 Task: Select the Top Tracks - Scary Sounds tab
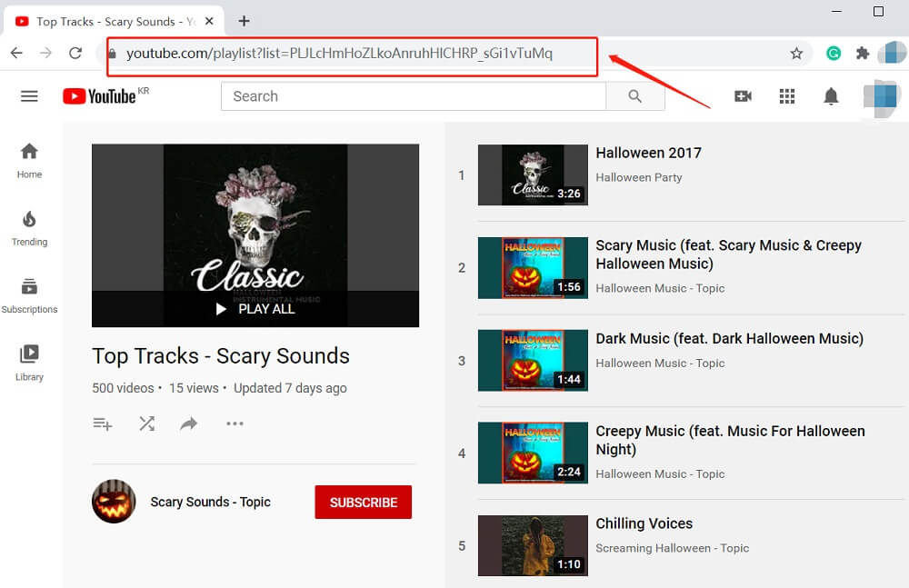coord(114,22)
